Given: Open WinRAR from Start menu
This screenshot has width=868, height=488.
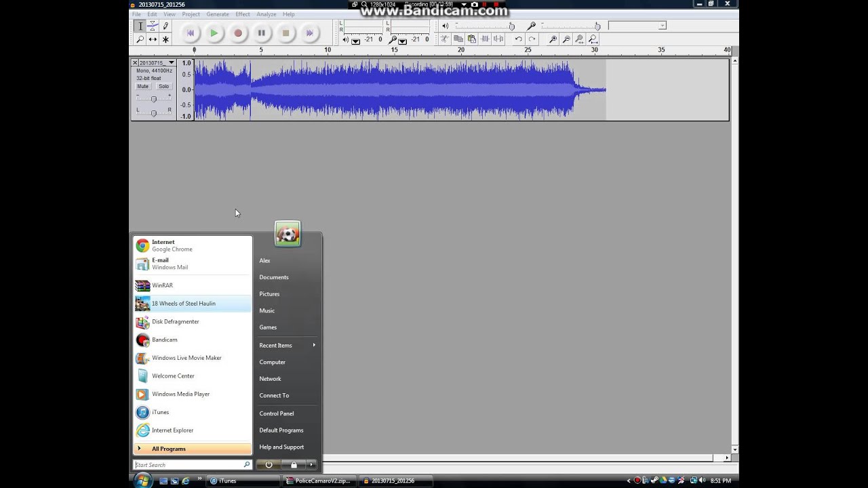Looking at the screenshot, I should click(x=193, y=285).
